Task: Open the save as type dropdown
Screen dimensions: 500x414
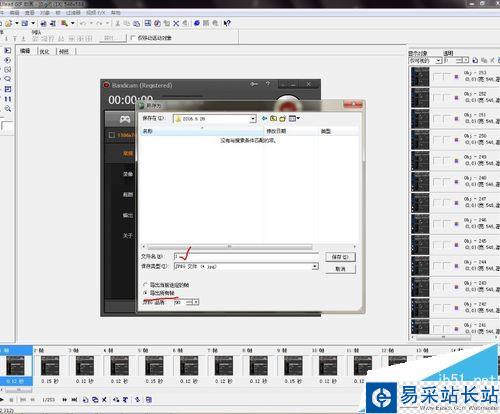Action: point(315,267)
